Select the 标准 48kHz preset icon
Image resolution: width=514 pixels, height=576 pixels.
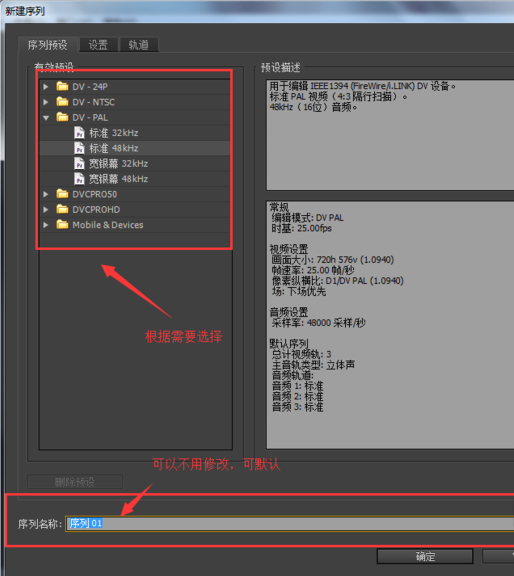point(79,148)
